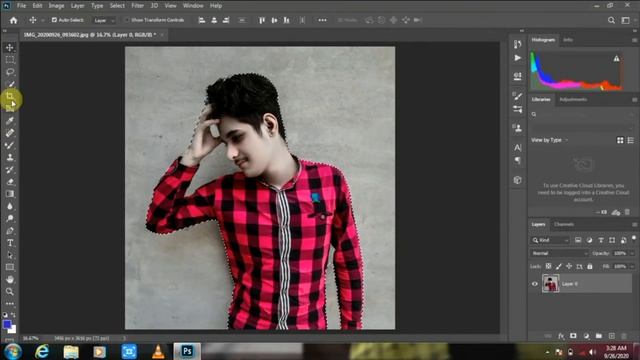Select the Zoom tool
Viewport: 640px width, 360px height.
[10, 291]
